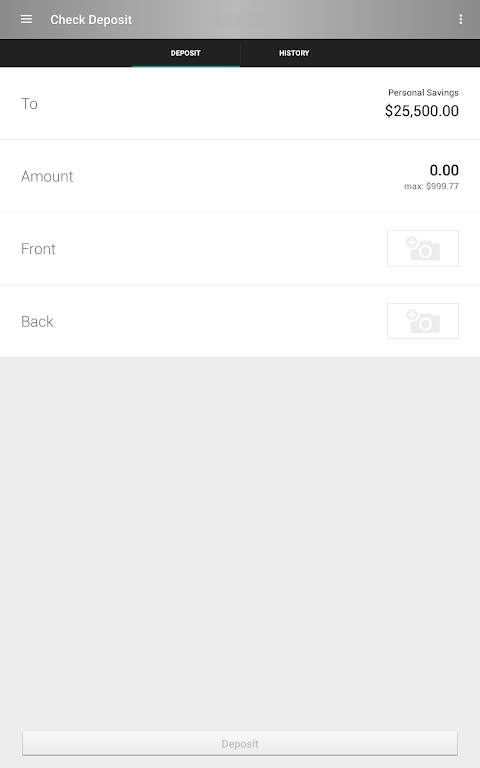The width and height of the screenshot is (480, 768).
Task: Select the Deposit tab
Action: [186, 53]
